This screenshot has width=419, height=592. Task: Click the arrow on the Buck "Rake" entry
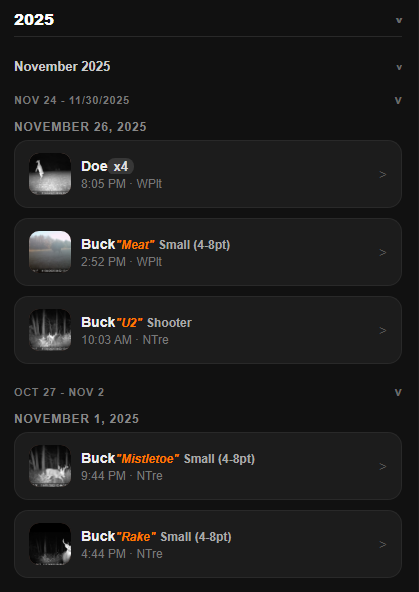[383, 544]
